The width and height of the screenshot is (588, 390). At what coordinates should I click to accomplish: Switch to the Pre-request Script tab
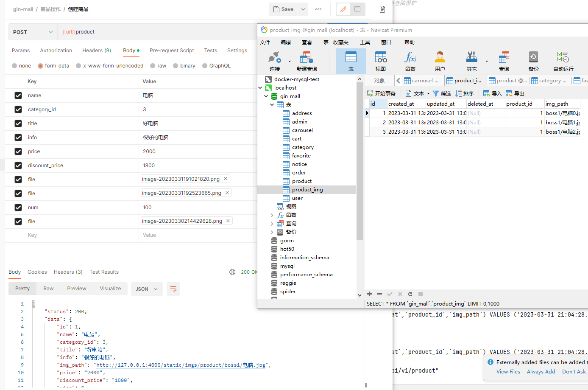click(172, 51)
